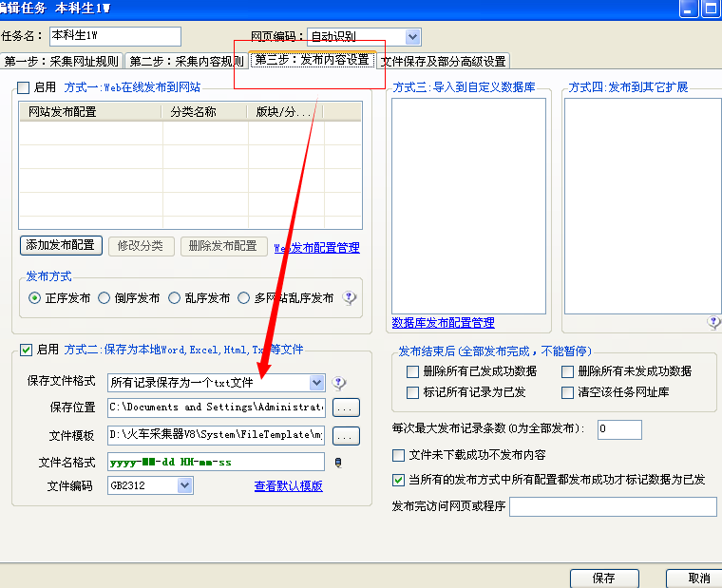Click help icon beside publish order options
The width and height of the screenshot is (722, 588).
point(350,298)
